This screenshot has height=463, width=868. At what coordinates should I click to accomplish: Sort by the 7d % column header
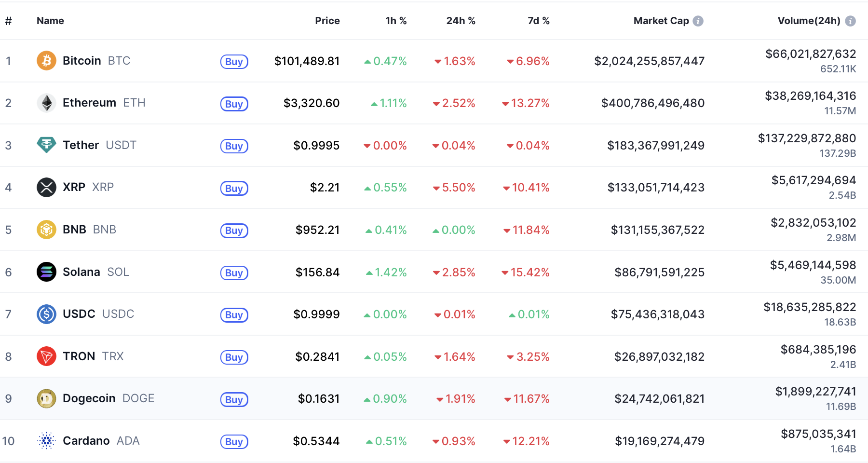(x=538, y=21)
